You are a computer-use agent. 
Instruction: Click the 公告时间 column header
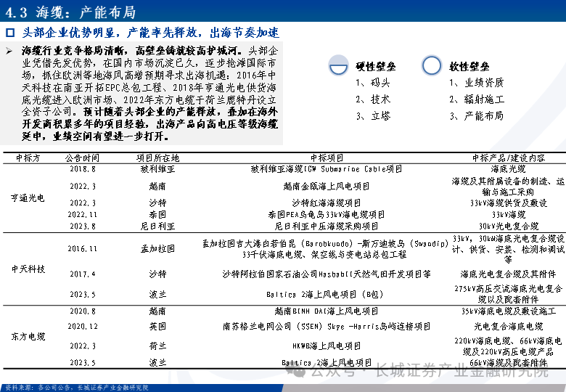pyautogui.click(x=82, y=158)
